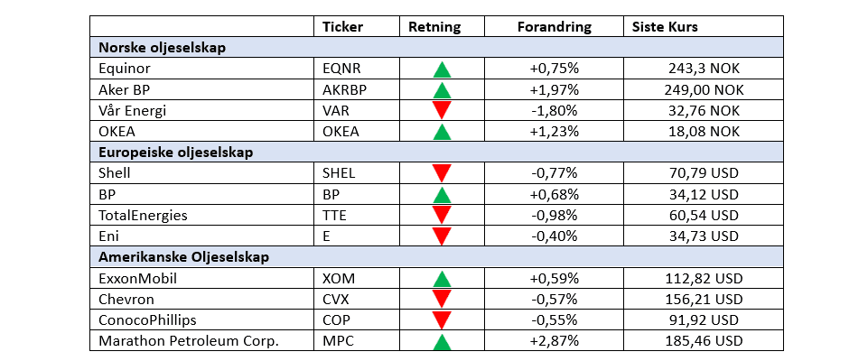This screenshot has width=868, height=361.
Task: Select the Retning column header
Action: tap(434, 27)
